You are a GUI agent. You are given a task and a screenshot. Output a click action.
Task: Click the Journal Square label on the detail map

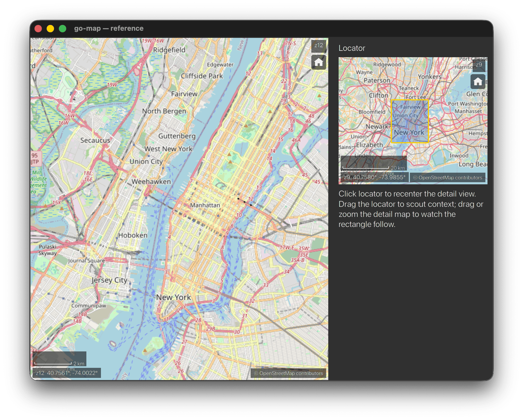[x=86, y=261]
